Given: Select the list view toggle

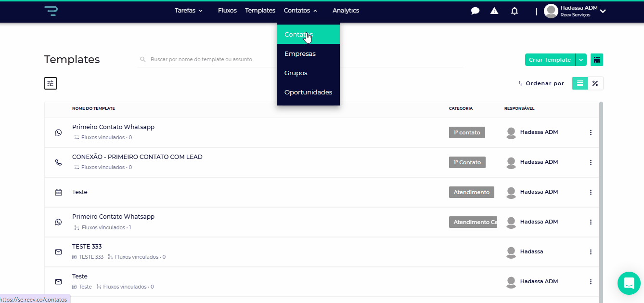Looking at the screenshot, I should [x=580, y=83].
